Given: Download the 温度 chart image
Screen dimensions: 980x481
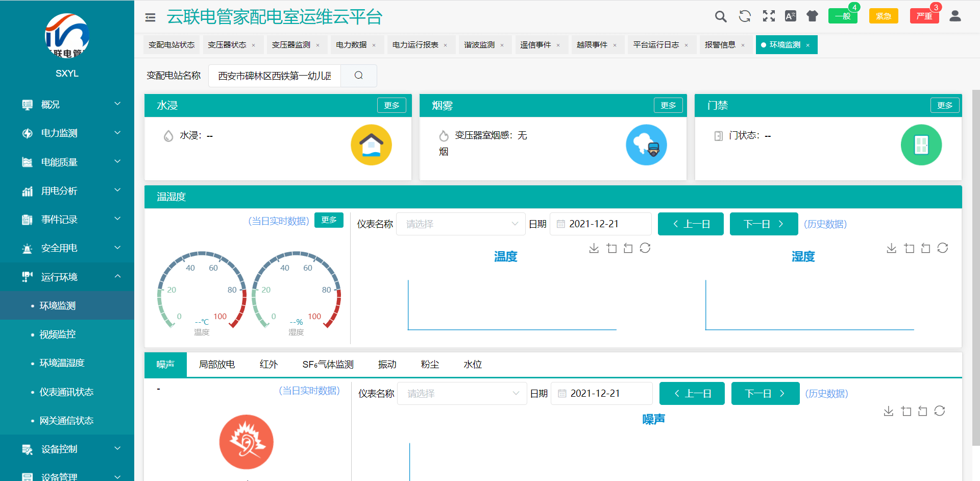Looking at the screenshot, I should click(594, 248).
